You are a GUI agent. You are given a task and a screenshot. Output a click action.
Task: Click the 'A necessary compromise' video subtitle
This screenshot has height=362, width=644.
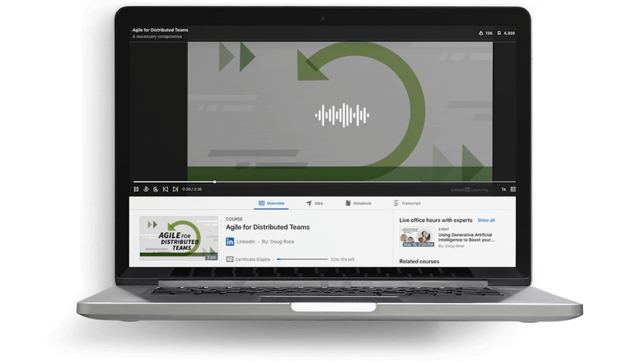coord(157,37)
